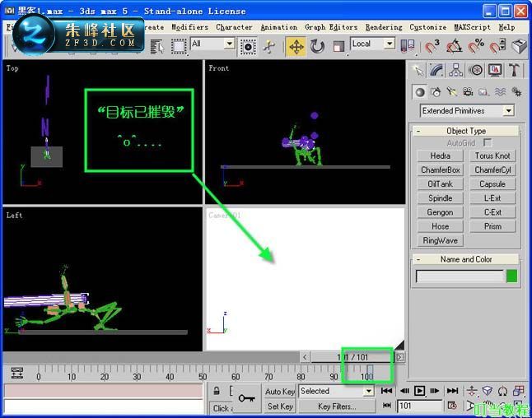Screen dimensions: 532x418
Task: Select Systems category gears icon
Action: click(x=516, y=92)
